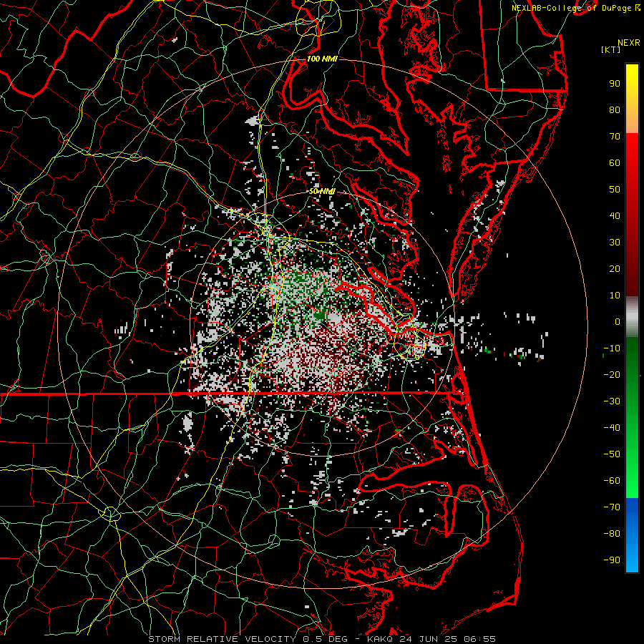Image resolution: width=644 pixels, height=644 pixels.
Task: Click the -90 knot scale label
Action: click(x=612, y=560)
